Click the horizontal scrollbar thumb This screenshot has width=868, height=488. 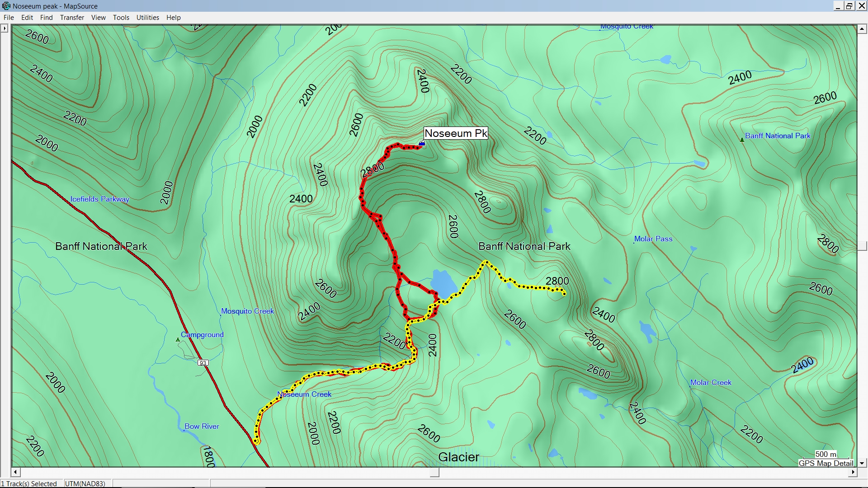click(x=434, y=472)
